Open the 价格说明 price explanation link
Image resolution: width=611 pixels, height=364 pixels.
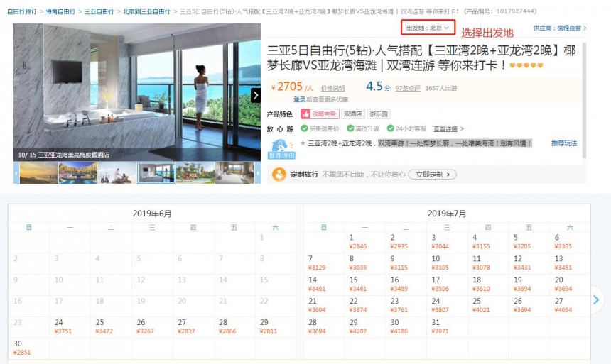332,89
